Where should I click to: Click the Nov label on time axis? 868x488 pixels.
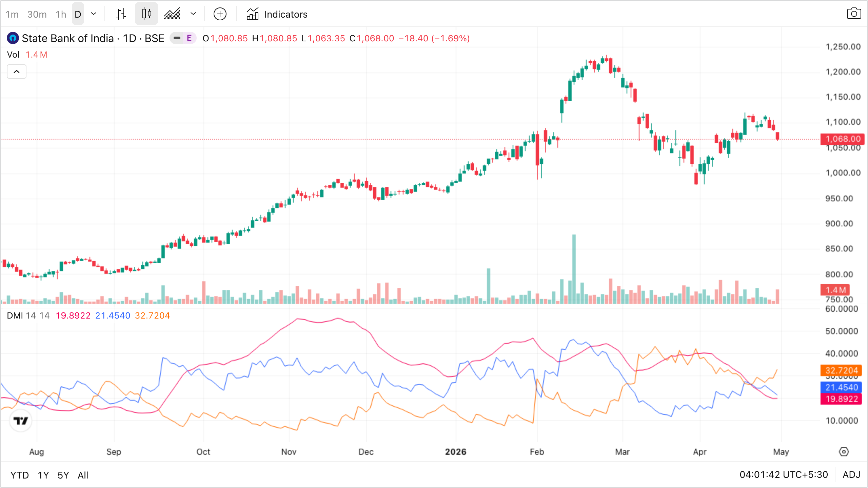click(289, 452)
